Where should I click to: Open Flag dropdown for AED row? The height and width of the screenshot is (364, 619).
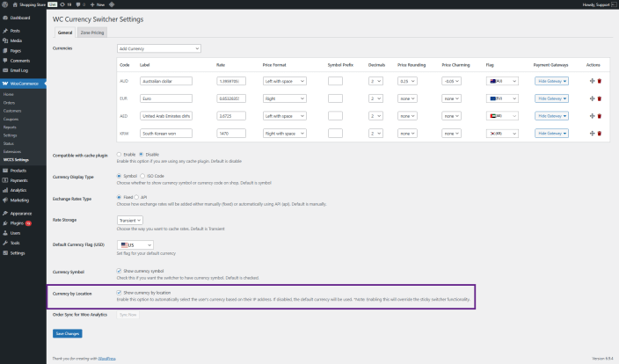point(502,116)
